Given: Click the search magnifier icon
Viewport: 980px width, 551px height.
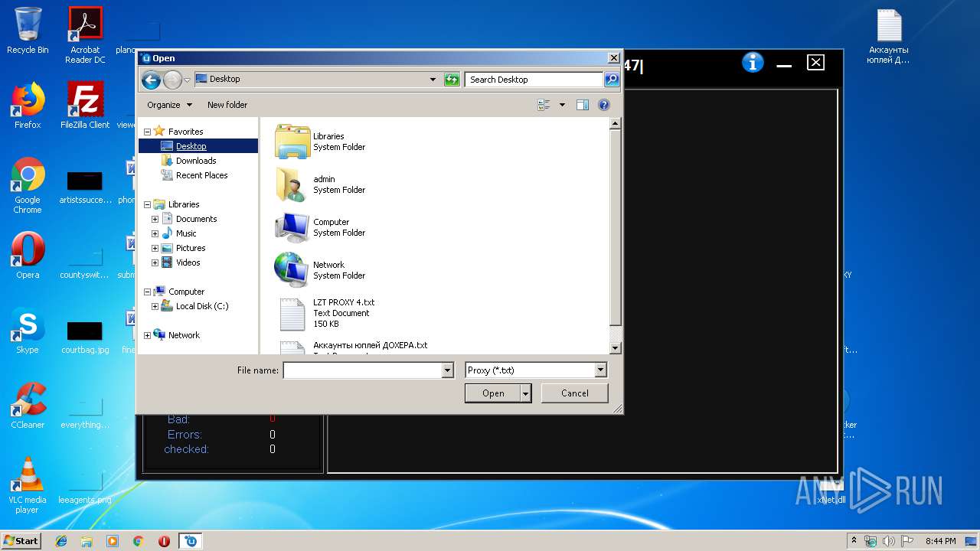Looking at the screenshot, I should point(612,80).
